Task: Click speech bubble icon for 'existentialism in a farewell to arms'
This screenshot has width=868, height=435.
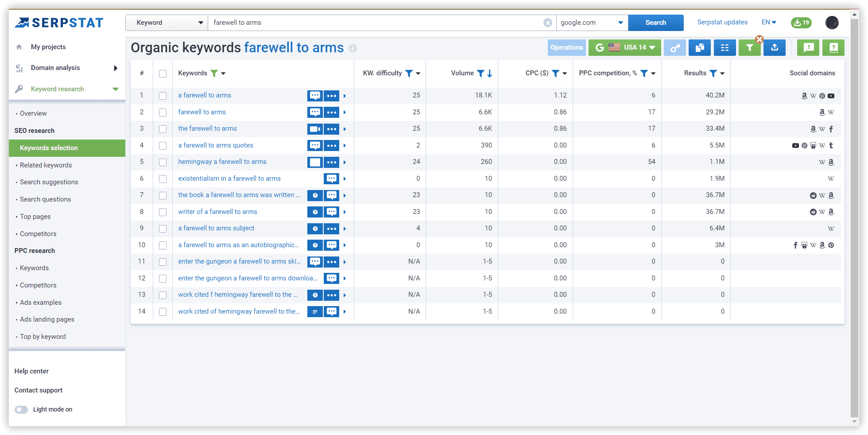Action: coord(331,179)
